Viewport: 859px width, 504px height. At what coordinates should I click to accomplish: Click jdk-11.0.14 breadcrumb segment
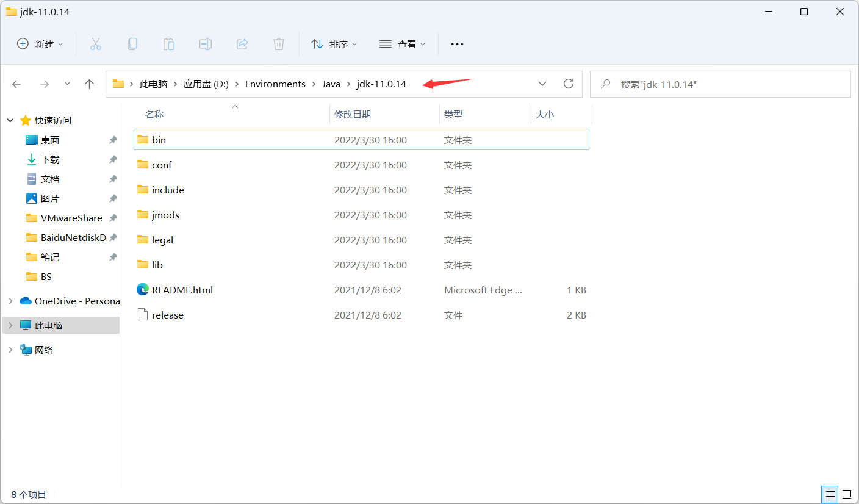click(381, 84)
